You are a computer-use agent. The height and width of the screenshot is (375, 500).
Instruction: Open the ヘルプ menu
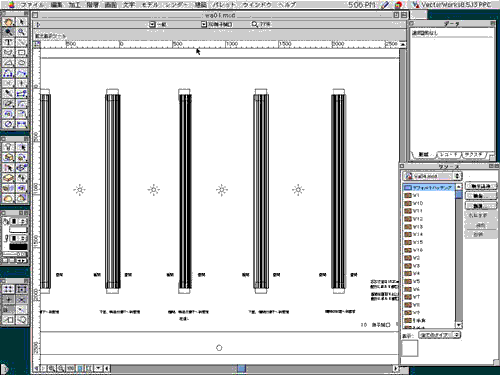click(286, 4)
